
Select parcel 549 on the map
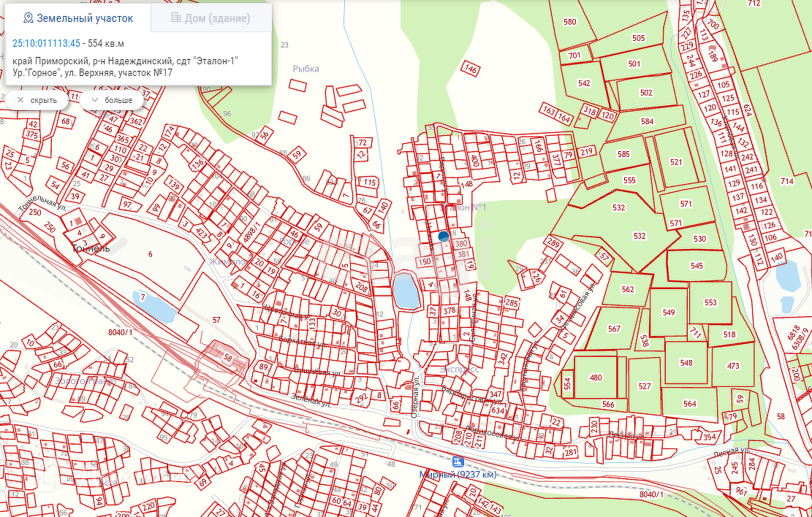click(669, 312)
